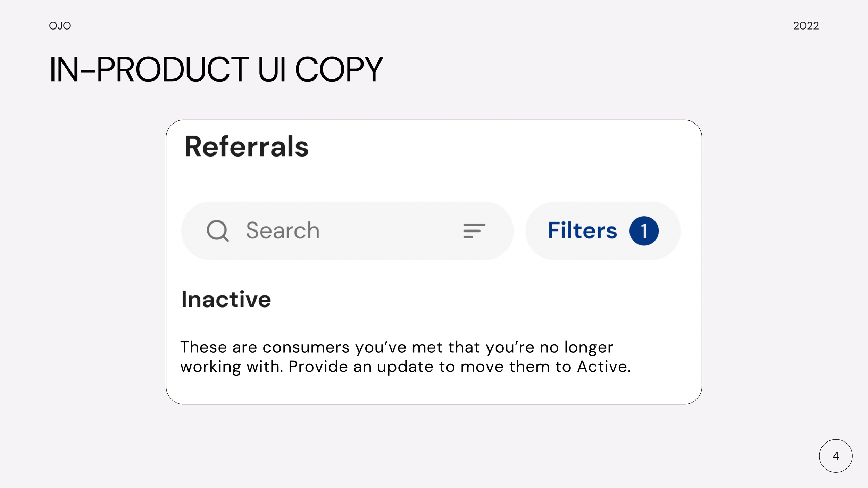This screenshot has width=868, height=488.
Task: Click the 2022 year label
Action: click(806, 26)
